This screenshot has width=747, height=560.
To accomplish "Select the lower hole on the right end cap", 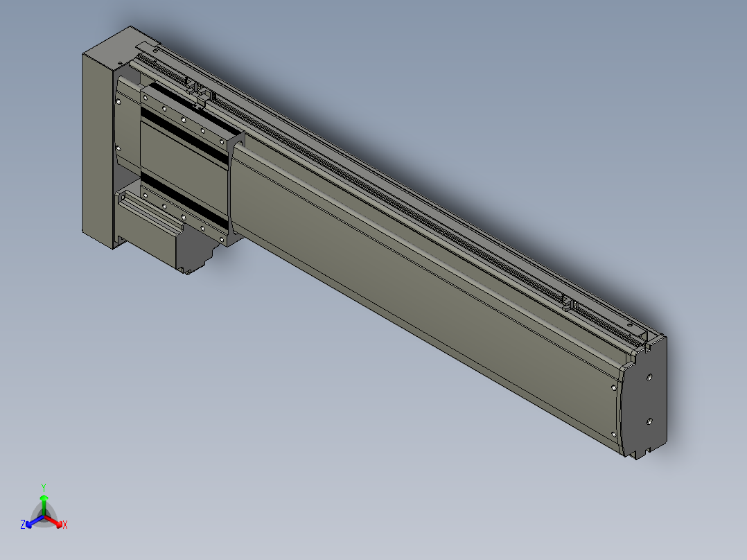I will 649,421.
